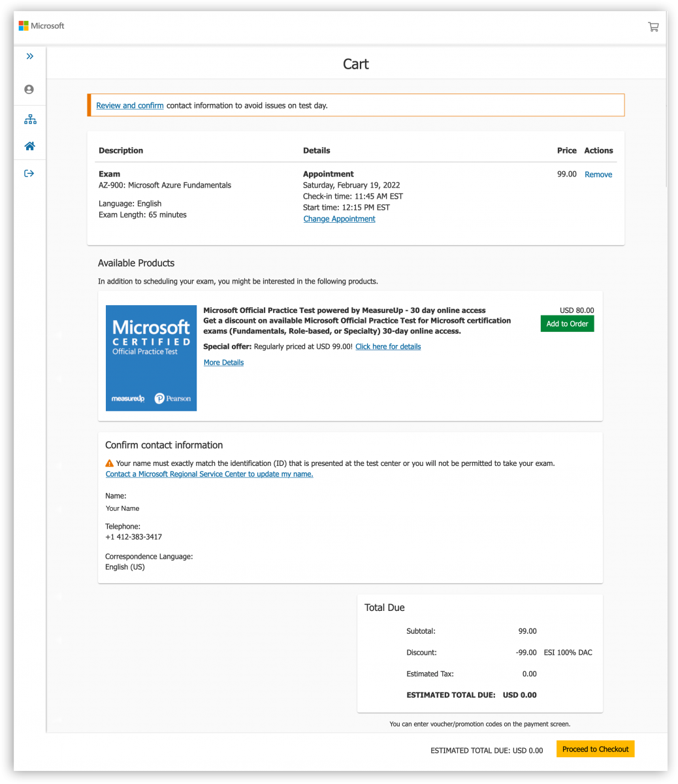Image resolution: width=678 pixels, height=784 pixels.
Task: Open the shopping cart icon
Action: click(x=653, y=27)
